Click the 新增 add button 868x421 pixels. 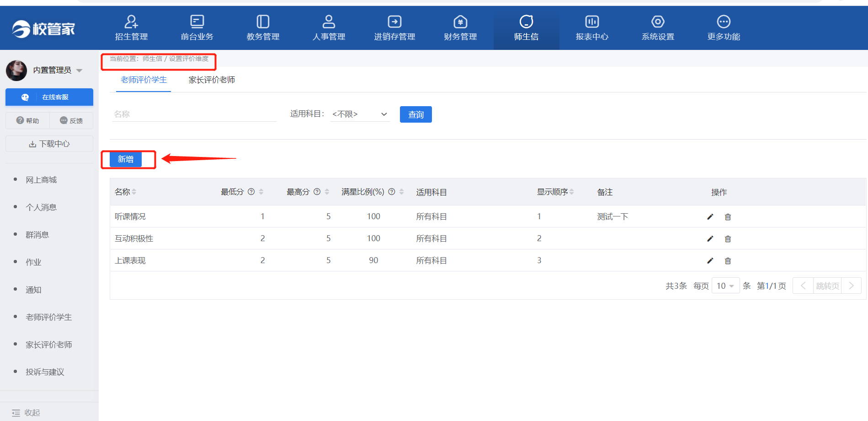(126, 159)
